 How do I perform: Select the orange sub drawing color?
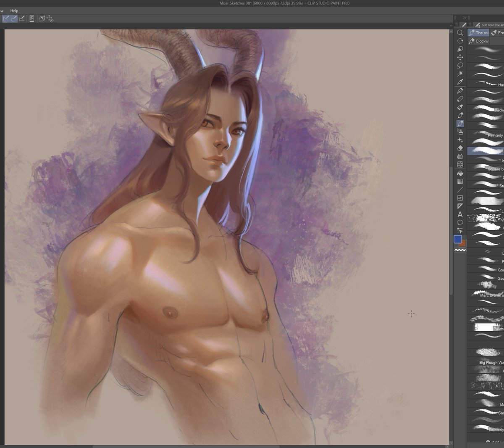(x=463, y=243)
